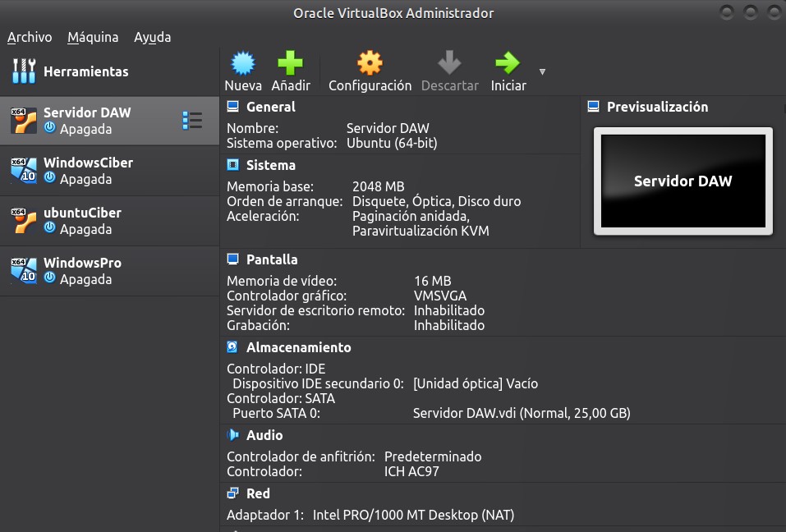Click the Almacenamiento section disk icon
786x532 pixels.
pos(232,347)
